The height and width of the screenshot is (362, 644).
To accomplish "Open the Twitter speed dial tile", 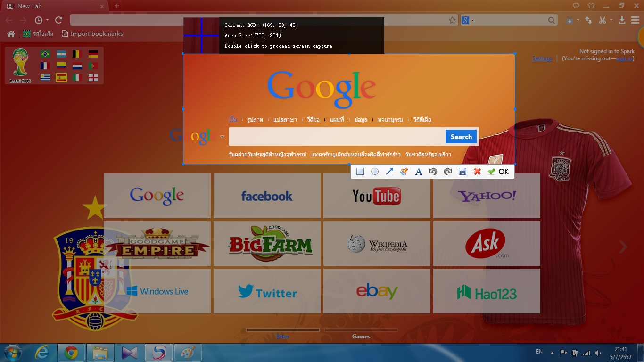I will click(x=267, y=291).
